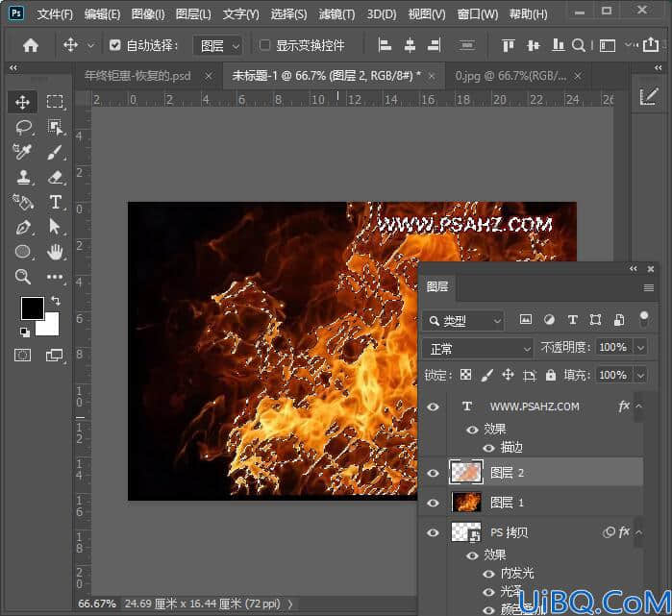Select the Ellipse shape tool
The height and width of the screenshot is (616, 672).
coord(23,252)
